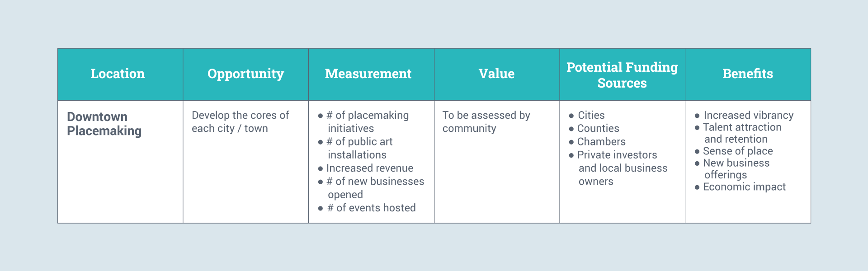Image resolution: width=868 pixels, height=271 pixels.
Task: Click the 'Cities' funding source
Action: pos(591,115)
